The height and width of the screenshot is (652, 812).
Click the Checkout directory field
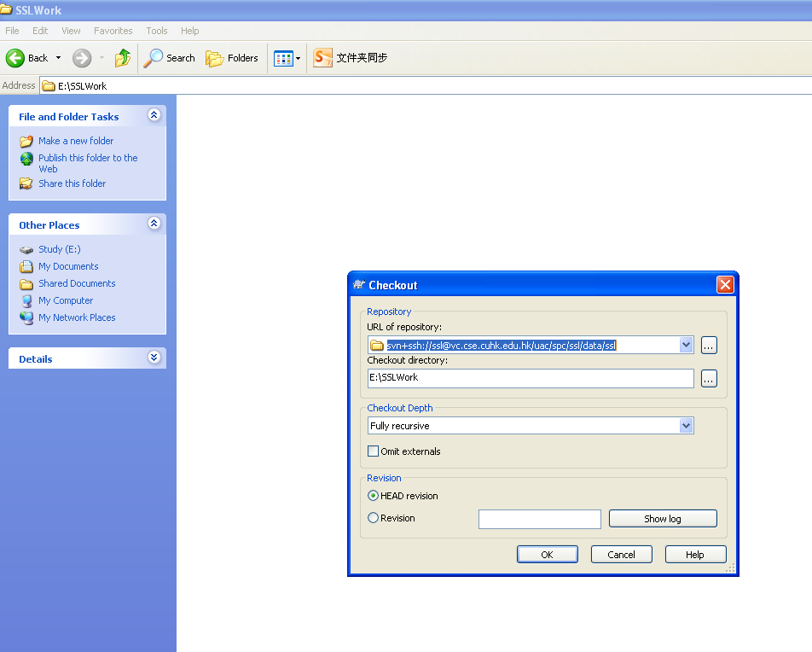(531, 378)
